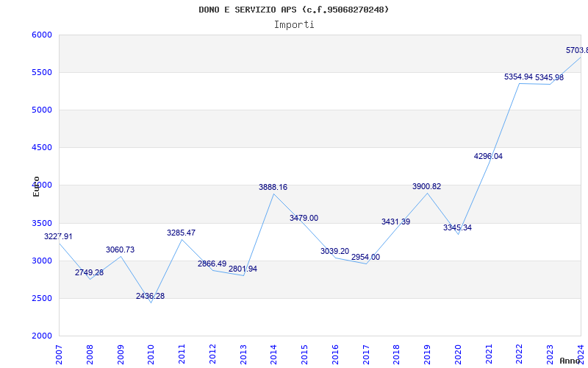Select the 2020 x-axis year label
The width and height of the screenshot is (588, 368).
pos(458,355)
